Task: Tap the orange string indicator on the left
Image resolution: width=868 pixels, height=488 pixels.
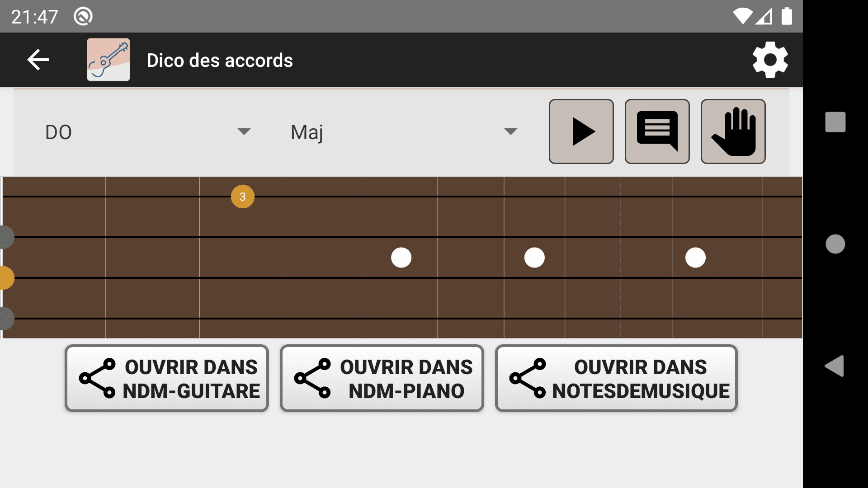Action: click(x=5, y=278)
